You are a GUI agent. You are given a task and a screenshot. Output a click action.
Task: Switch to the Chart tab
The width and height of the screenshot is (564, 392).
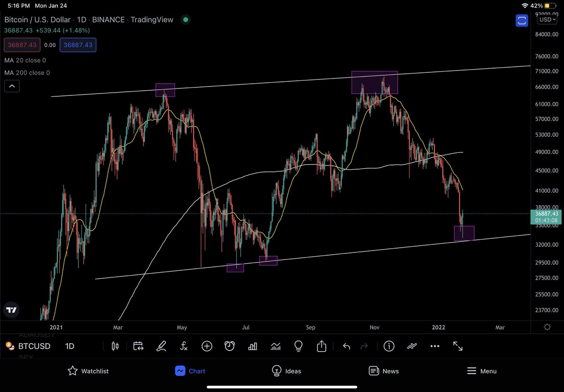tap(190, 371)
